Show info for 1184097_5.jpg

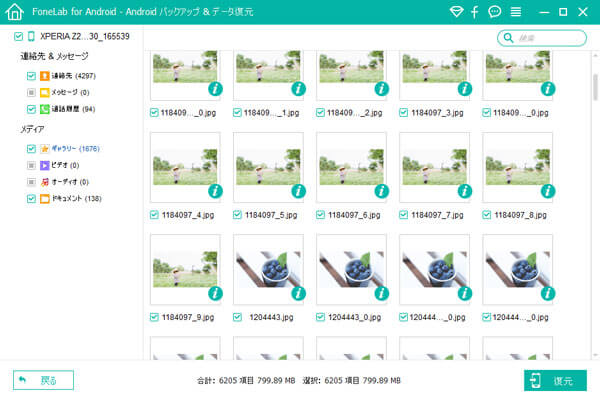click(298, 191)
